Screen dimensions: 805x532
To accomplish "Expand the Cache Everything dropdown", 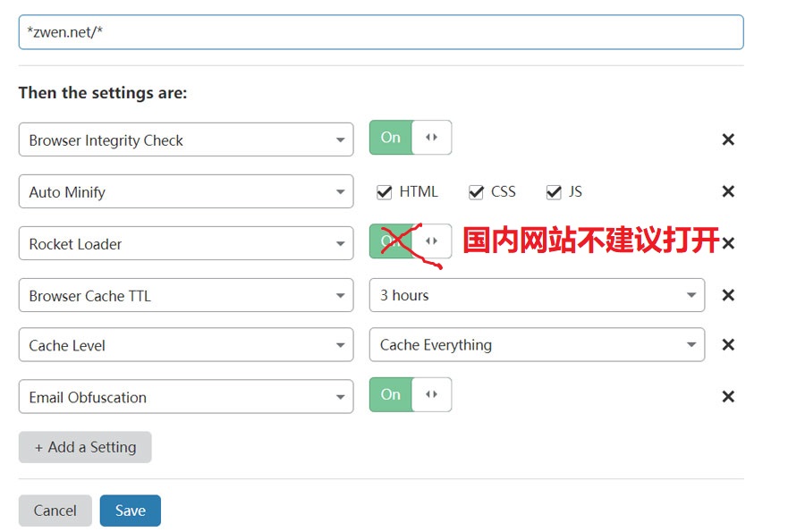I will [x=537, y=345].
